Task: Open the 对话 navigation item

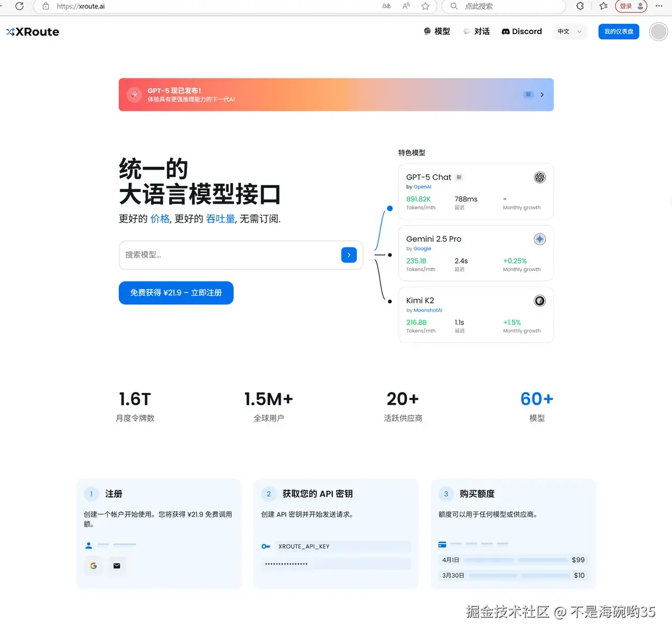Action: point(477,31)
